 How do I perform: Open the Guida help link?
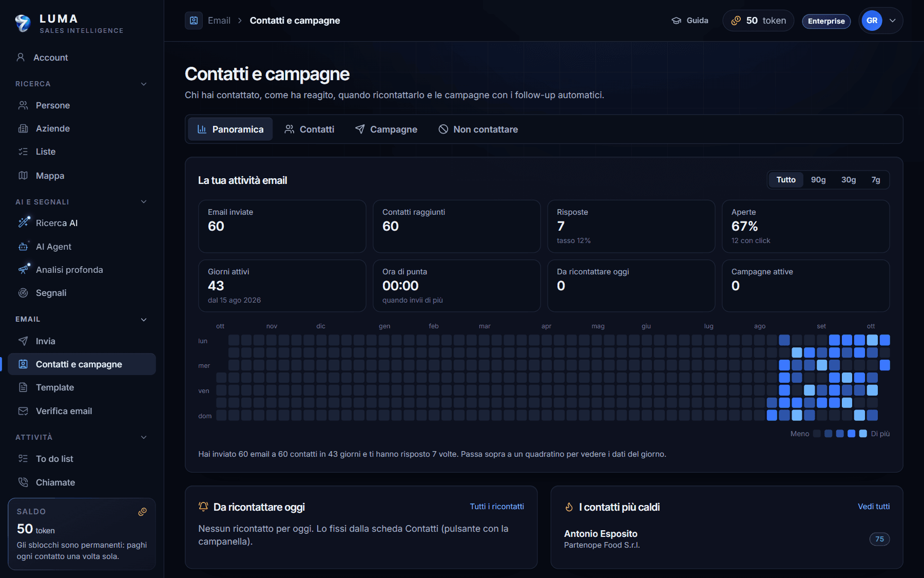pyautogui.click(x=690, y=21)
